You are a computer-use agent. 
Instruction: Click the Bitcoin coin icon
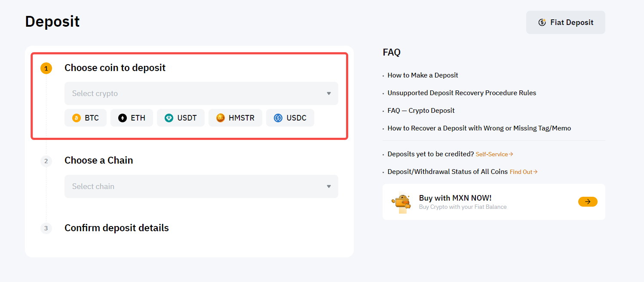click(x=77, y=118)
